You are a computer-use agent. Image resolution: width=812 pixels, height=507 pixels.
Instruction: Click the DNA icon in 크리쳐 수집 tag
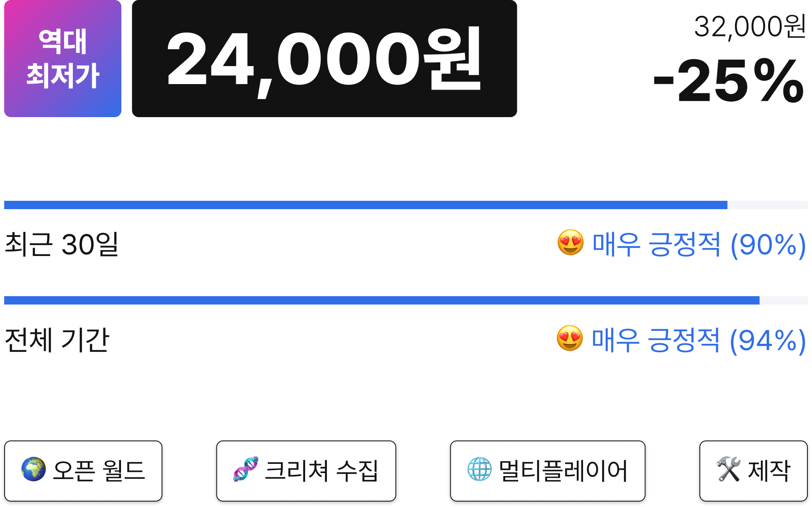pos(246,469)
